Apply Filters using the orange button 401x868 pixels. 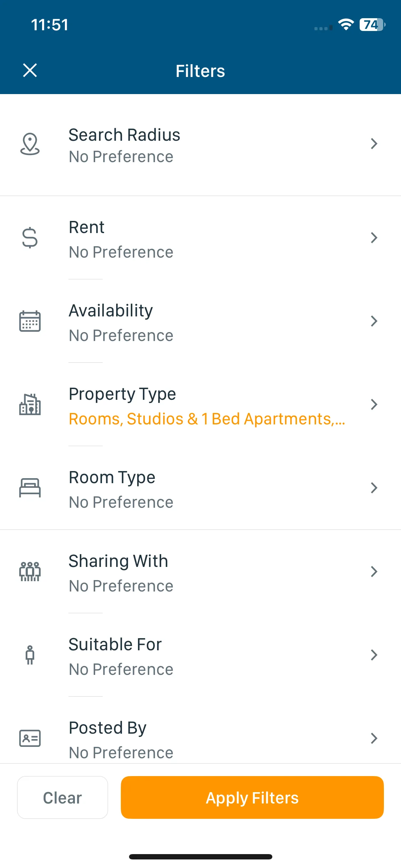(252, 797)
